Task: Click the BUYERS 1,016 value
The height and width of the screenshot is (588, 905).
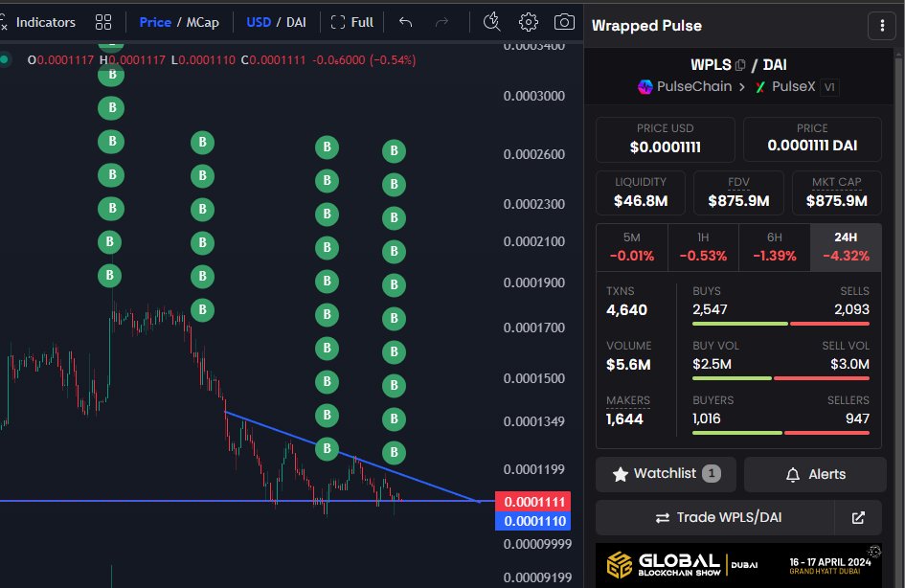Action: pos(707,418)
